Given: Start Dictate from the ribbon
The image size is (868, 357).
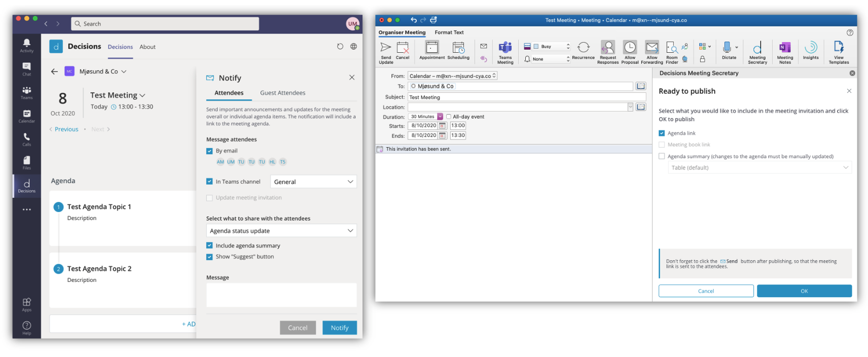Looking at the screenshot, I should [728, 51].
